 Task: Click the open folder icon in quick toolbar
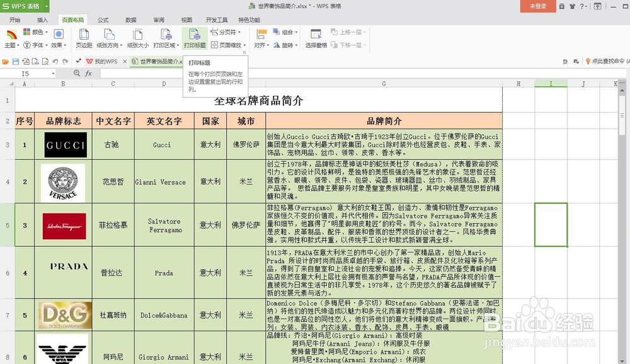coord(6,62)
